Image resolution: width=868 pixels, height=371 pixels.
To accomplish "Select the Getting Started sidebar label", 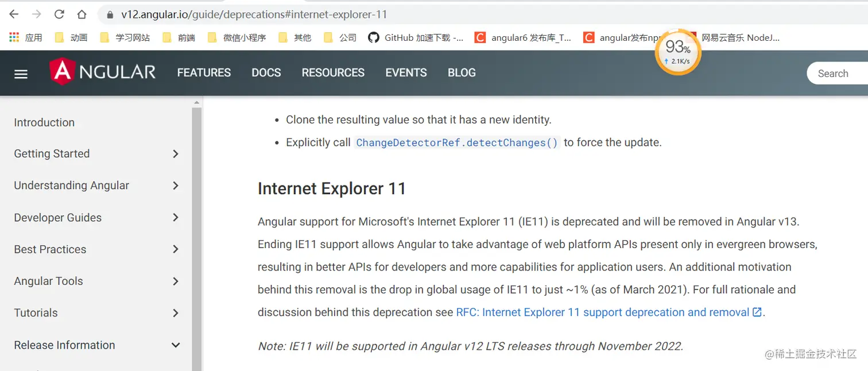I will [52, 154].
